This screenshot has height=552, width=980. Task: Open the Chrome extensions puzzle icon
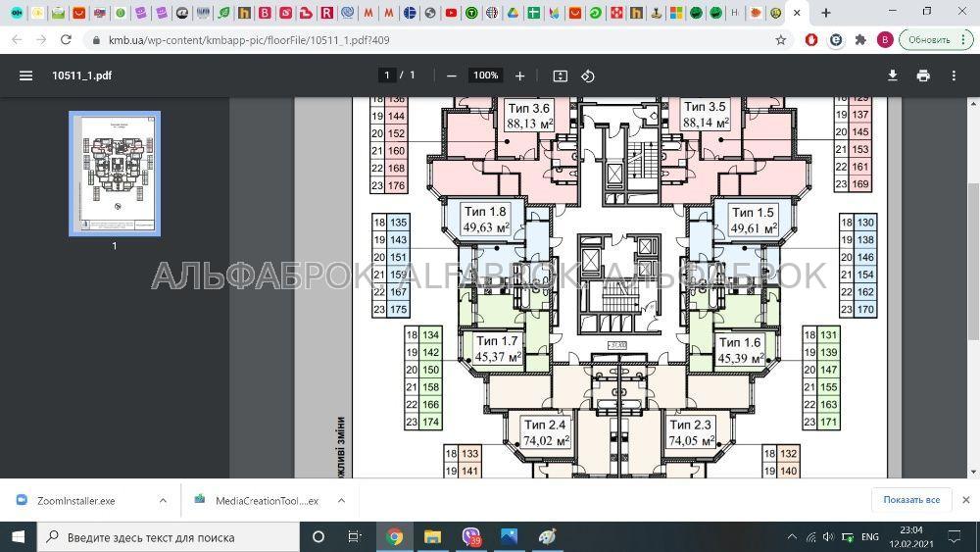coord(860,40)
